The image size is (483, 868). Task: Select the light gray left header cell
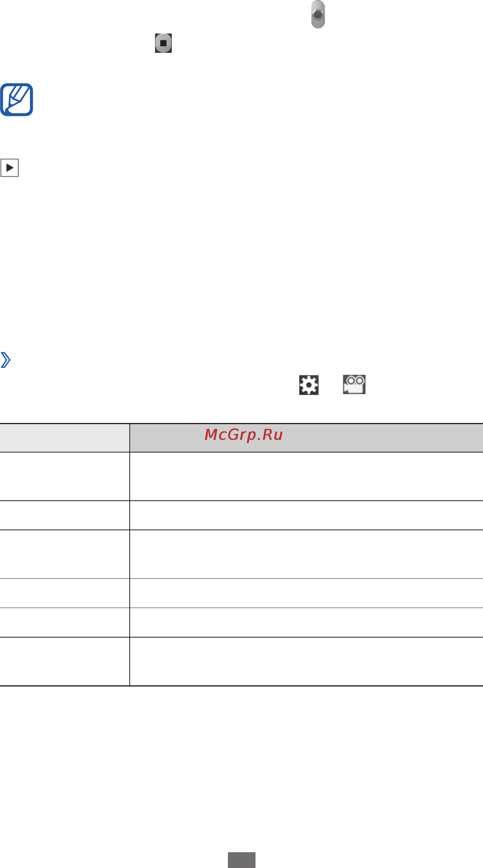tap(65, 438)
